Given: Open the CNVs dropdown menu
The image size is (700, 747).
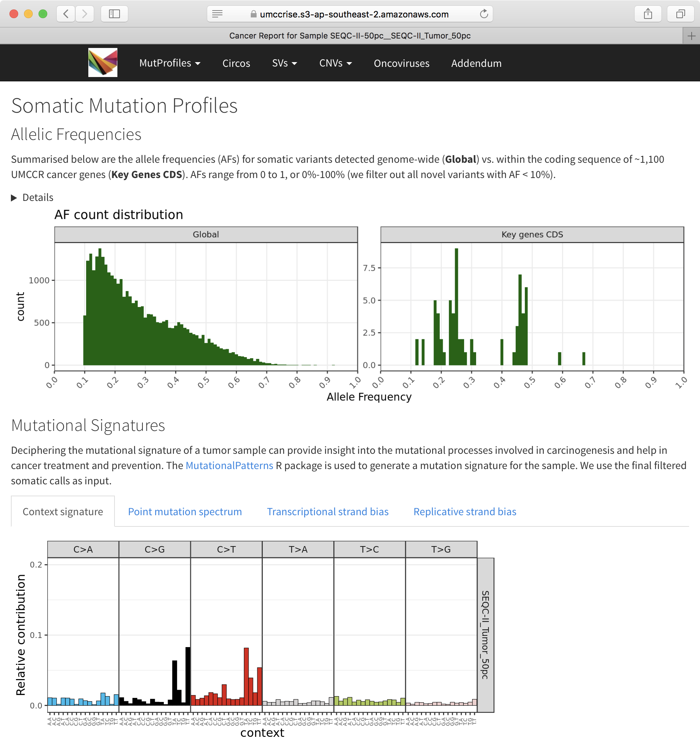Looking at the screenshot, I should pyautogui.click(x=335, y=63).
